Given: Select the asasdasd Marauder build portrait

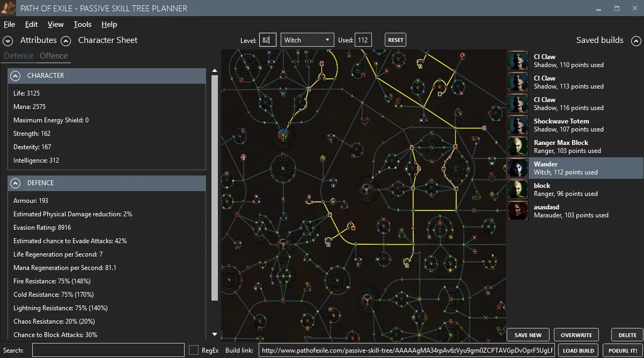Looking at the screenshot, I should tap(518, 211).
